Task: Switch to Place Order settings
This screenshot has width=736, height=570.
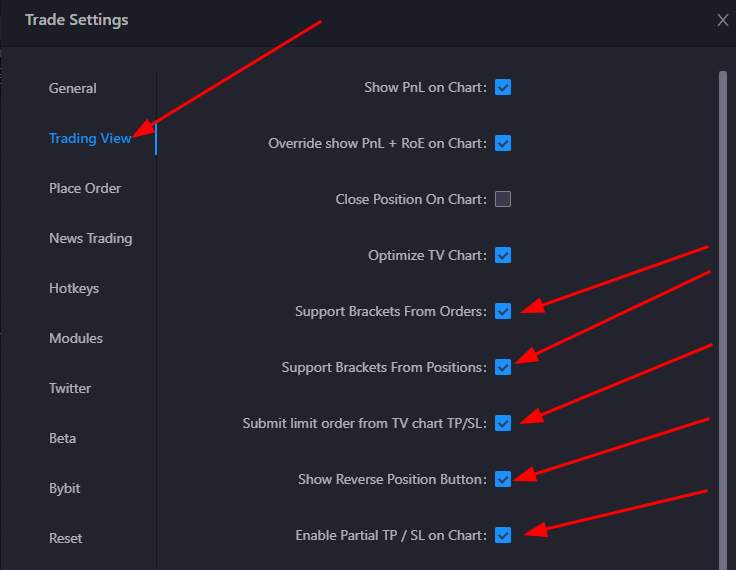Action: point(85,188)
